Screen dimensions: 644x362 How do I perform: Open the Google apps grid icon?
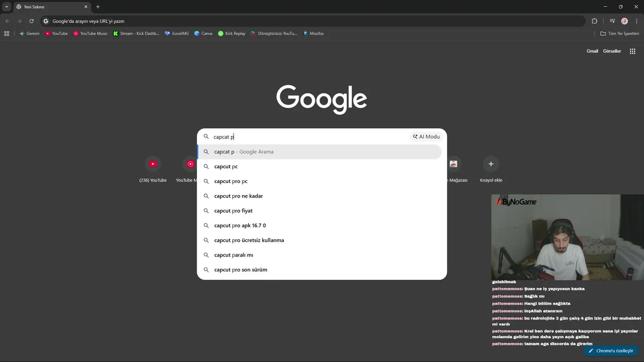(x=632, y=51)
